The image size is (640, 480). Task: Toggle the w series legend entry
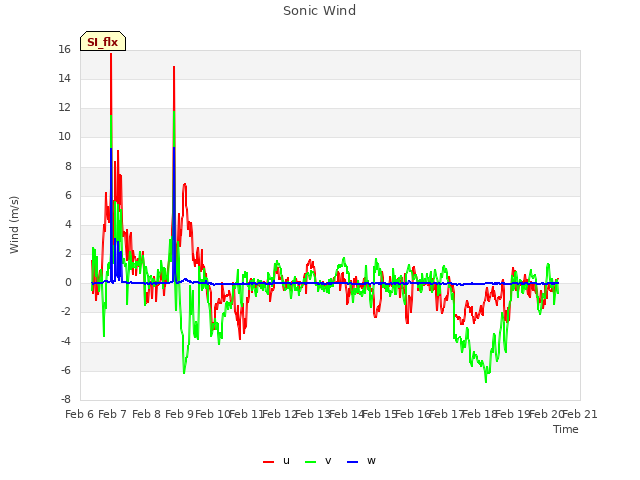point(361,461)
